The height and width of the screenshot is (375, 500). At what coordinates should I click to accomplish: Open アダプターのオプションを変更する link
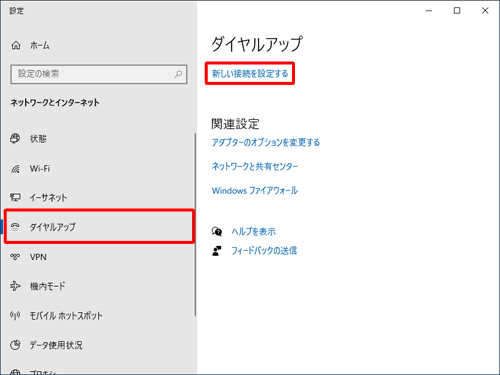[266, 142]
